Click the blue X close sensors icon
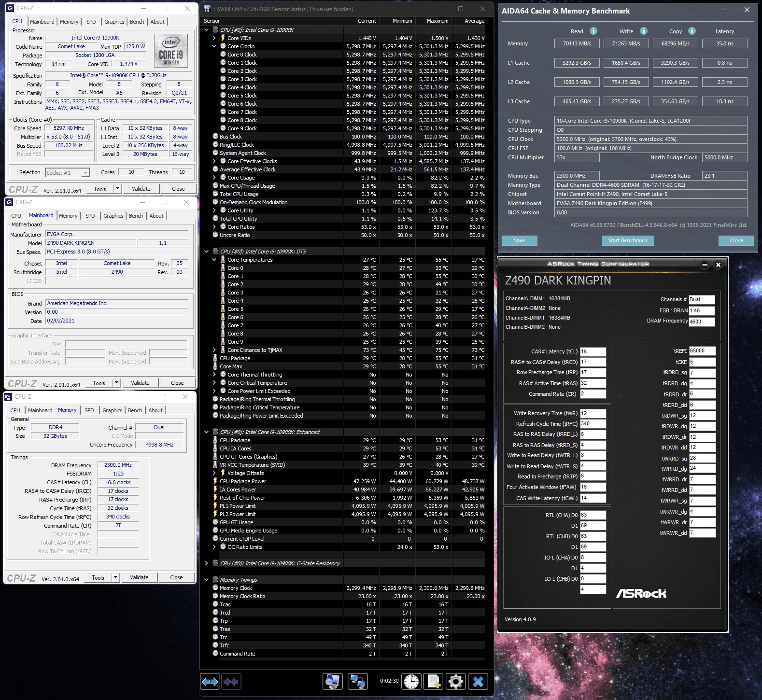This screenshot has height=700, width=762. [478, 682]
